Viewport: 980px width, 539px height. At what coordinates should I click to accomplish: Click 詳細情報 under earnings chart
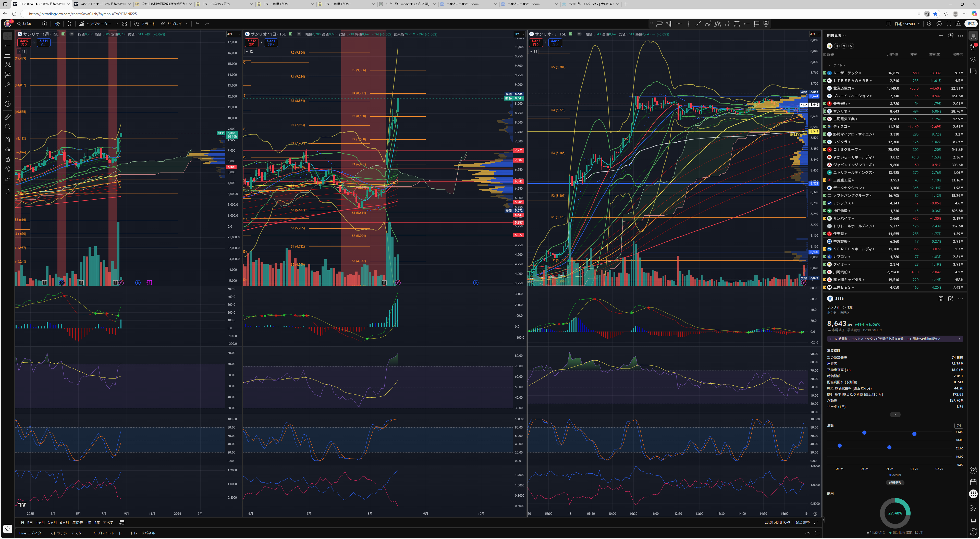895,483
